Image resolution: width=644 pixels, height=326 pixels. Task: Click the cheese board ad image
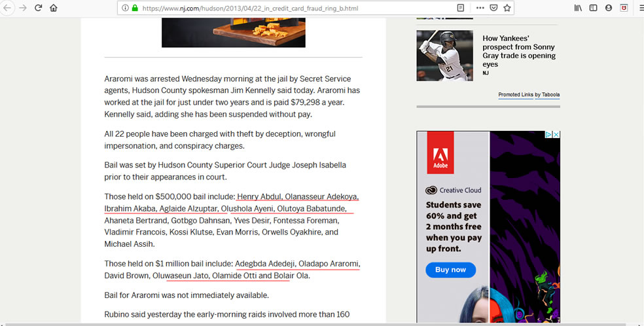tap(233, 33)
